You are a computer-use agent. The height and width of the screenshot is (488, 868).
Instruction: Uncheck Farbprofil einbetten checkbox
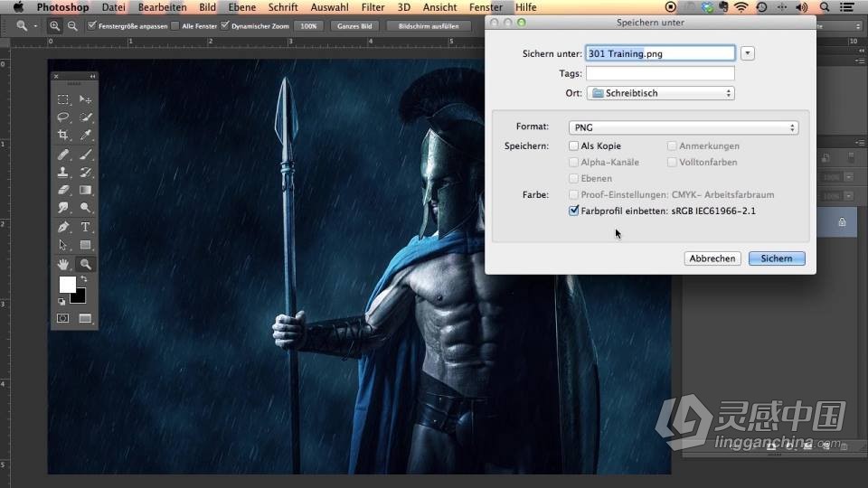click(x=573, y=211)
